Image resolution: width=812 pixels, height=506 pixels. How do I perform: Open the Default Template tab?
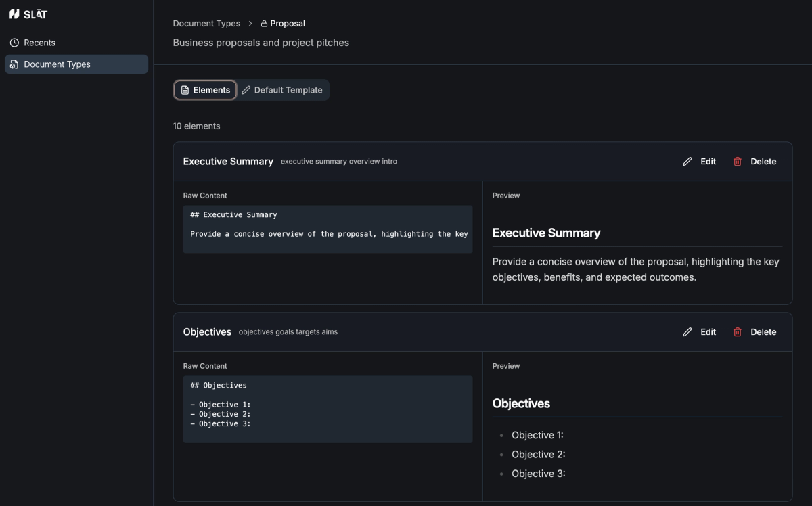point(283,90)
